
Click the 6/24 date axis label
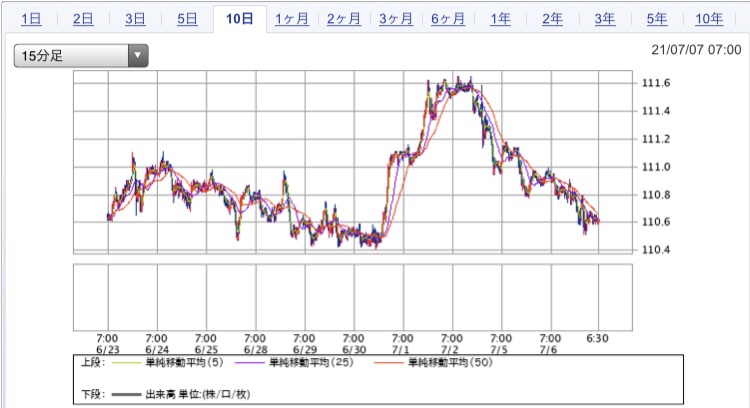pos(157,350)
